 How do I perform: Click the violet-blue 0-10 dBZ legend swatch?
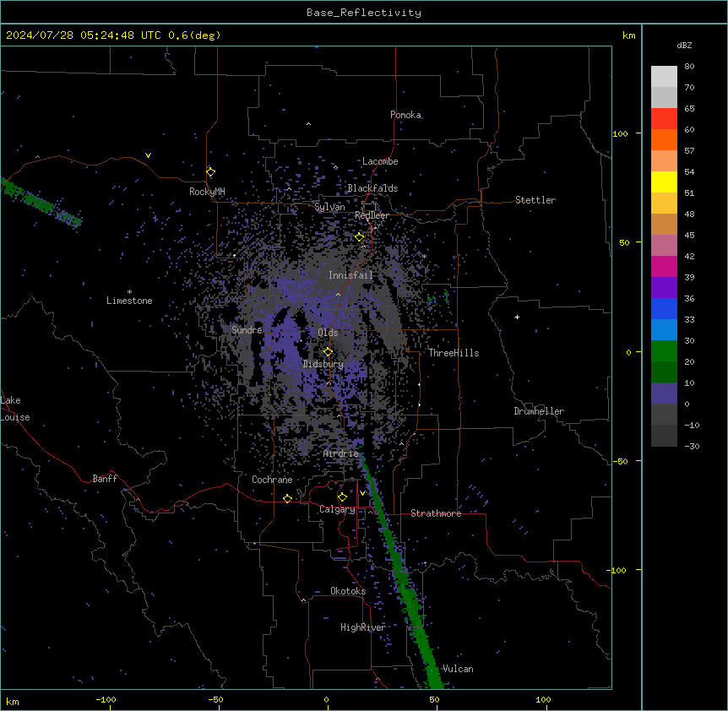coord(664,393)
